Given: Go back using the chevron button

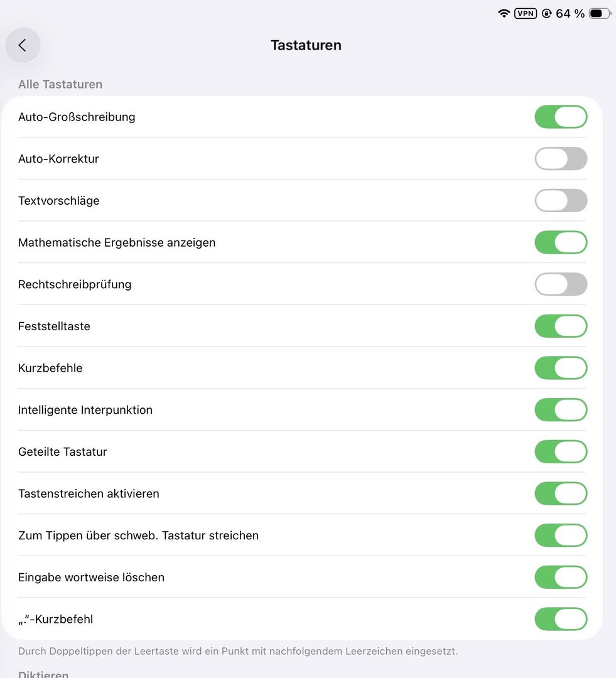Looking at the screenshot, I should pyautogui.click(x=23, y=45).
